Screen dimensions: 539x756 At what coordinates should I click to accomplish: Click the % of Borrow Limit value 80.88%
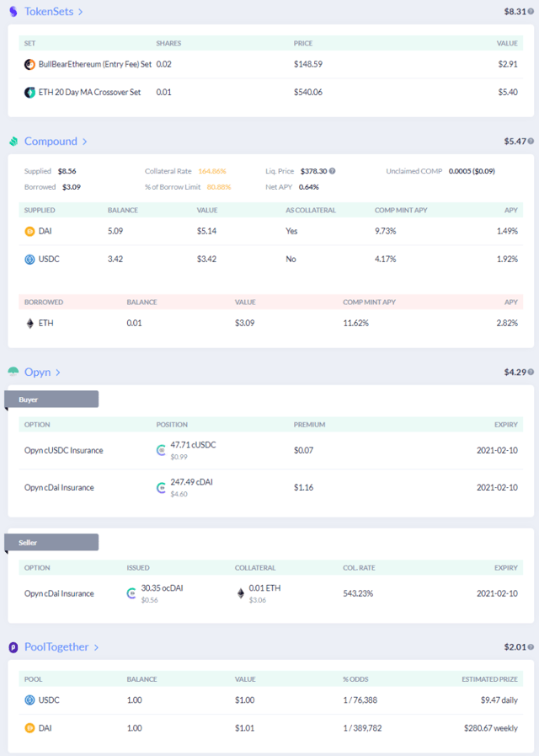point(219,187)
